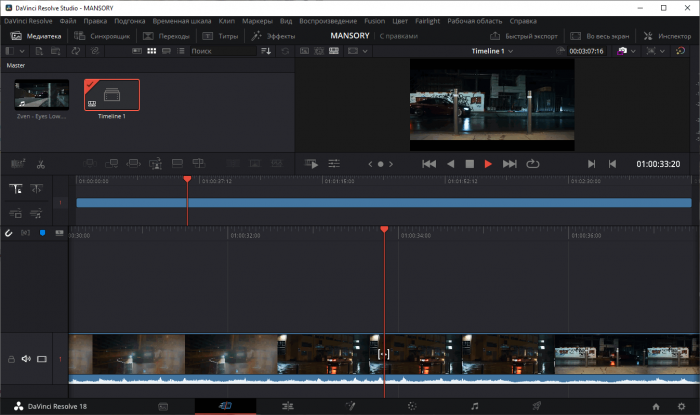Open the Правка menu

[95, 21]
